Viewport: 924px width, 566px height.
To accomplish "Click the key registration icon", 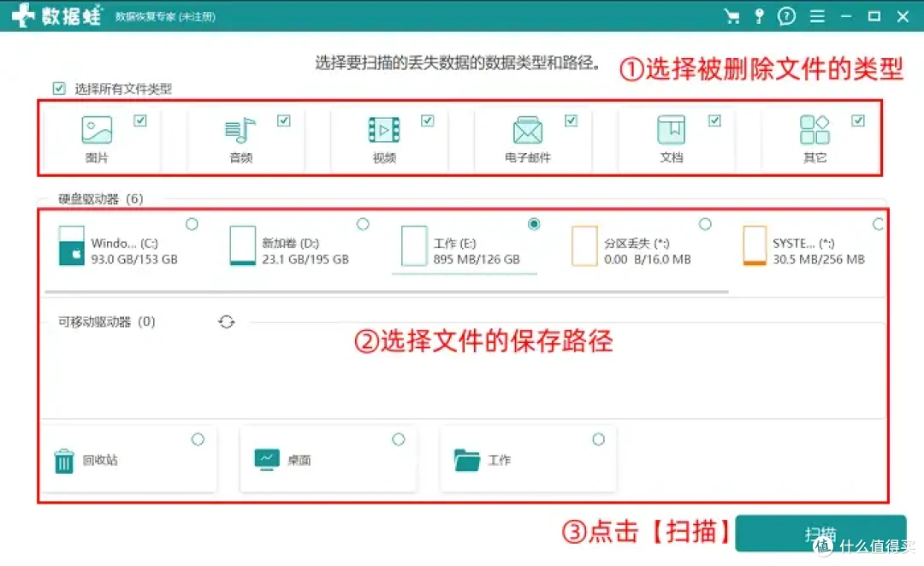I will [759, 16].
